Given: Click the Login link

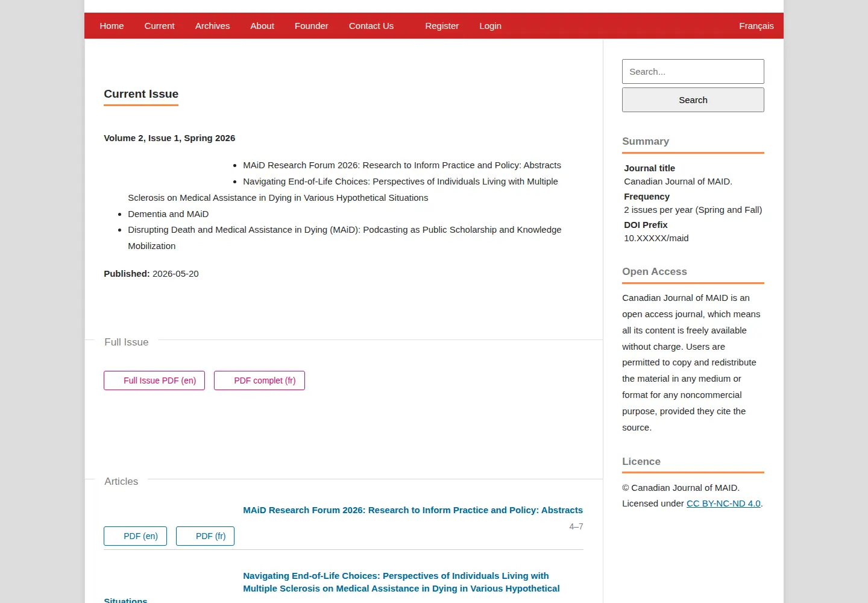Looking at the screenshot, I should click(x=490, y=26).
